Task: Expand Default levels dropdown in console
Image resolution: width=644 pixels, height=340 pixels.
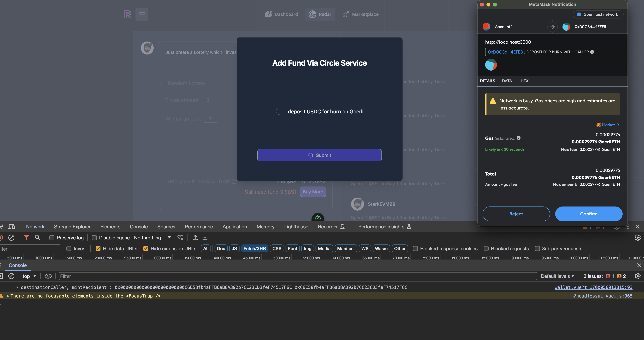Action: 557,276
